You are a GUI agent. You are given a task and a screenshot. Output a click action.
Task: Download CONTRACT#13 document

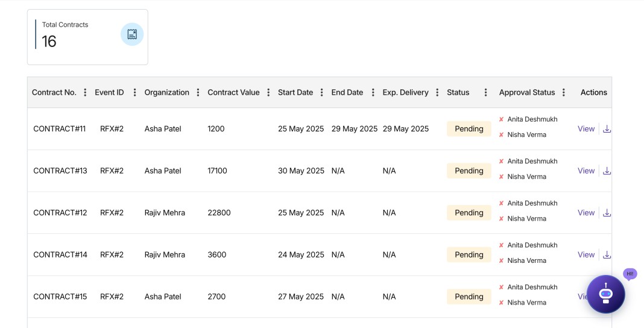tap(607, 171)
